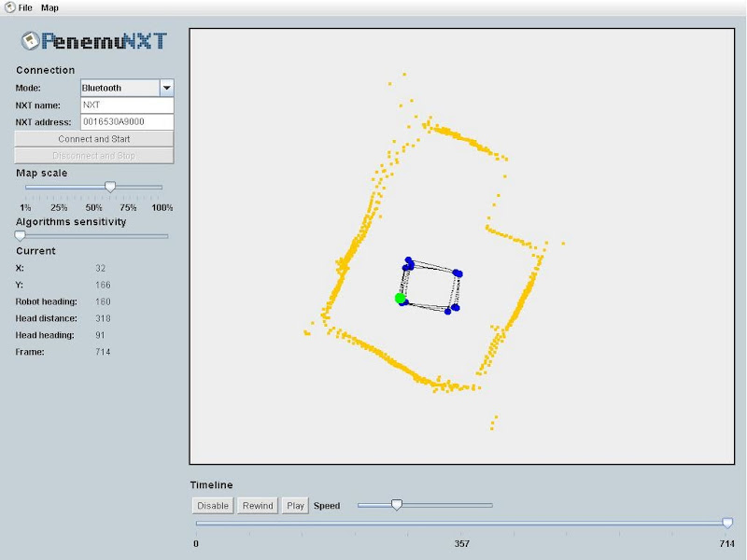Expand the Mode dropdown arrow
The image size is (747, 560).
coord(166,88)
